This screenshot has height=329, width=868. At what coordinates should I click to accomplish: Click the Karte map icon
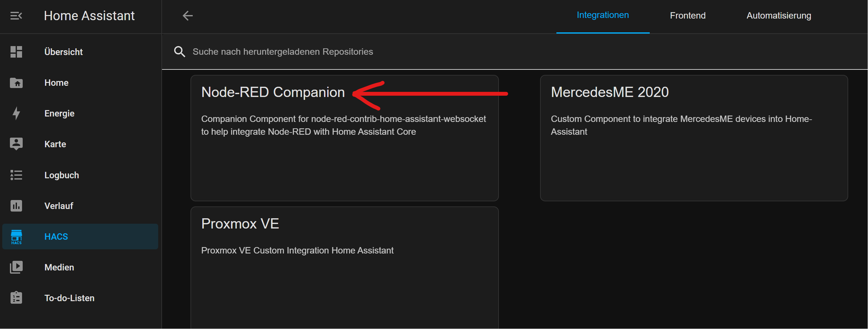[x=16, y=144]
